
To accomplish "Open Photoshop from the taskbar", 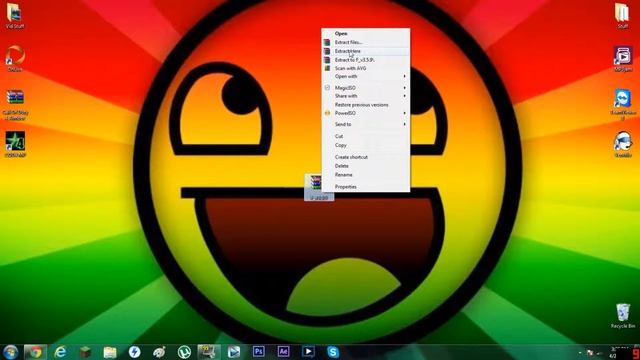I will pos(258,351).
